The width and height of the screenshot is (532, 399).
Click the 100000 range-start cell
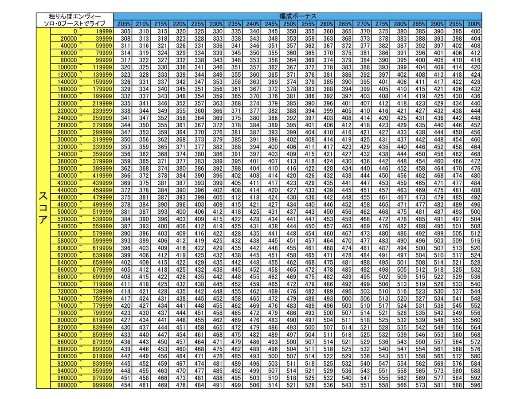click(66, 66)
